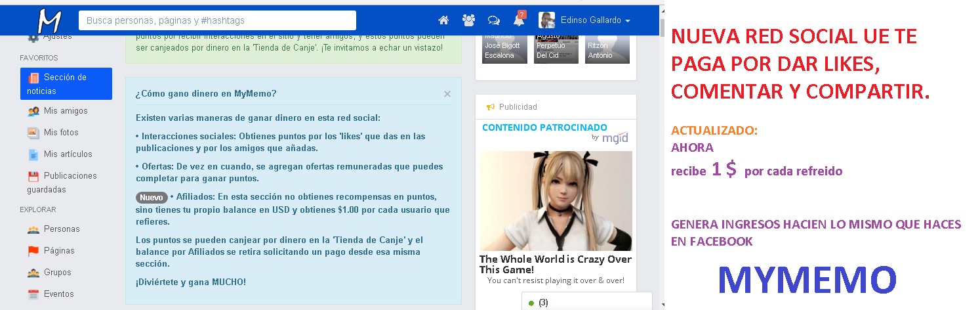Select Sección de noticias menu item
980x310 pixels.
pos(66,84)
